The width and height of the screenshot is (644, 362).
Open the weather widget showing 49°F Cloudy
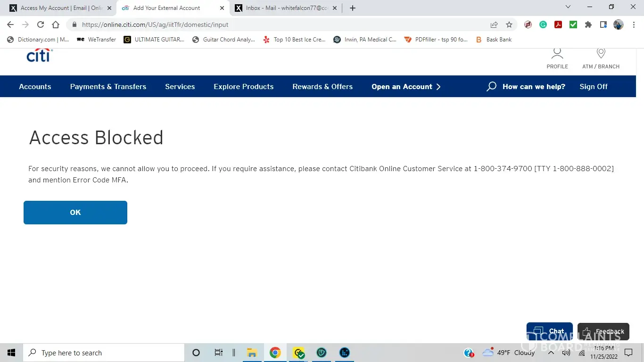click(508, 353)
